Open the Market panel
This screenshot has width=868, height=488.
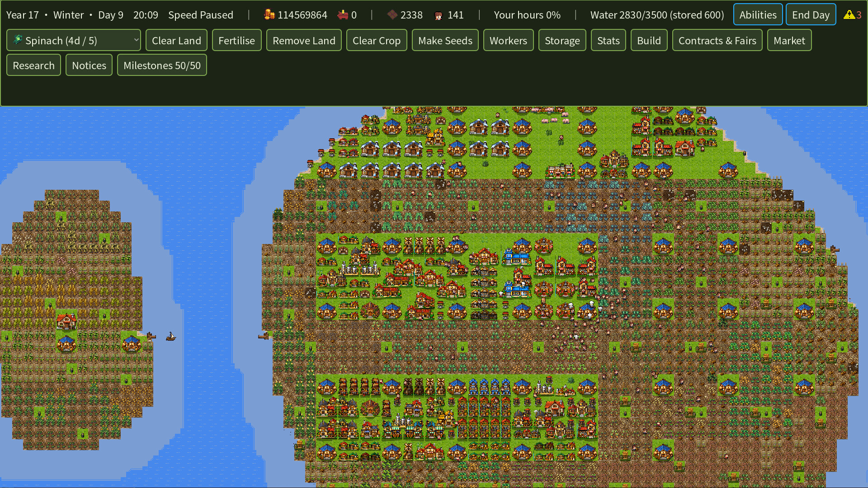pyautogui.click(x=789, y=41)
